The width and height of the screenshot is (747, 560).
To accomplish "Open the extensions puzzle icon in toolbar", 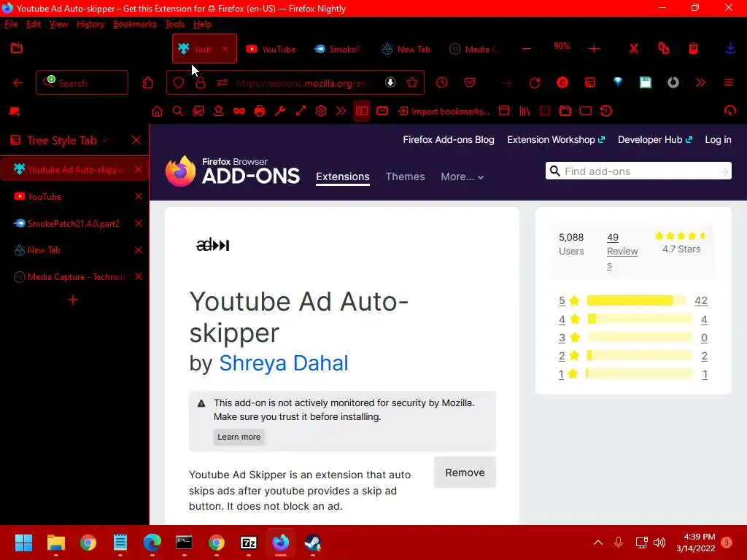I will click(147, 83).
